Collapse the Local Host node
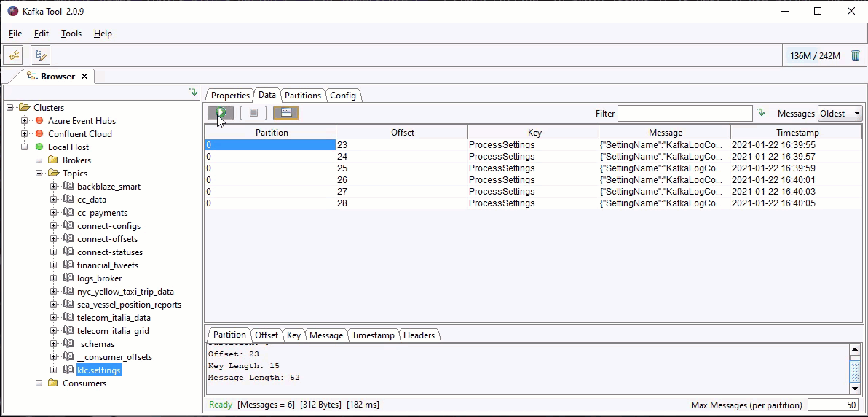This screenshot has height=417, width=868. click(x=24, y=147)
